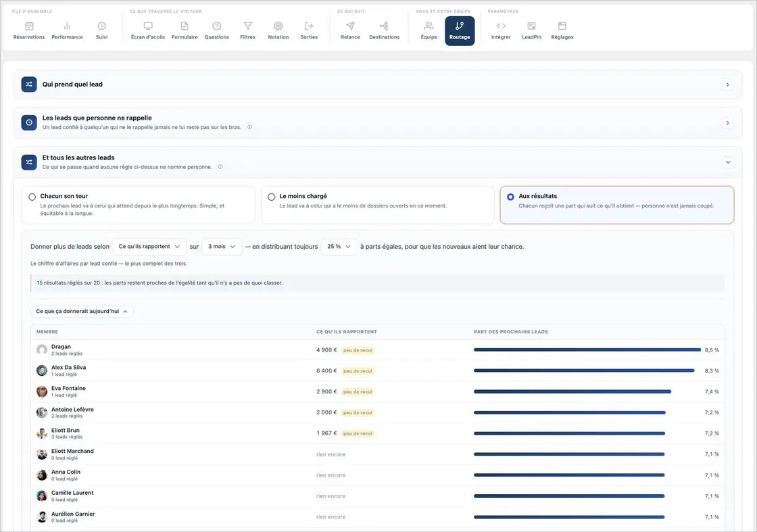Select the Destinations nodes icon
The image size is (757, 532).
(x=385, y=26)
